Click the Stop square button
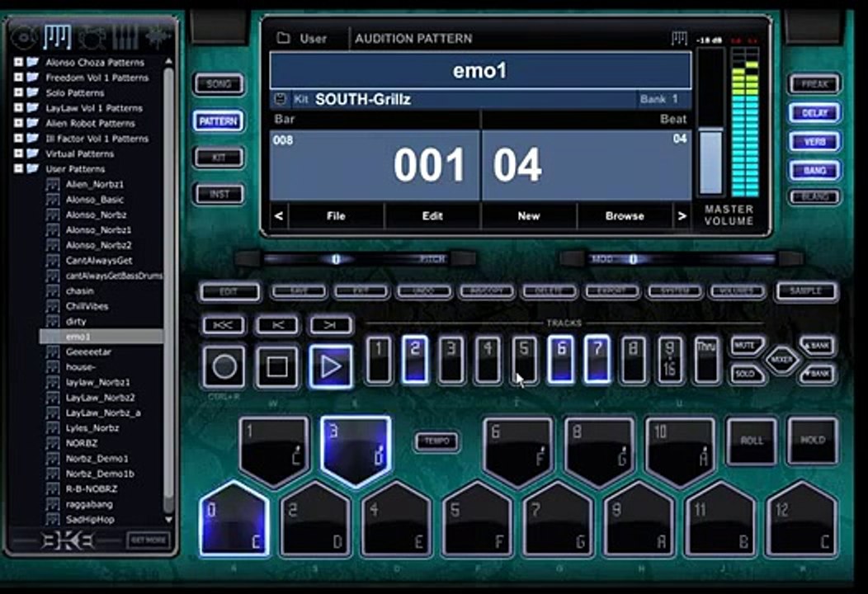The width and height of the screenshot is (868, 594). pos(276,366)
